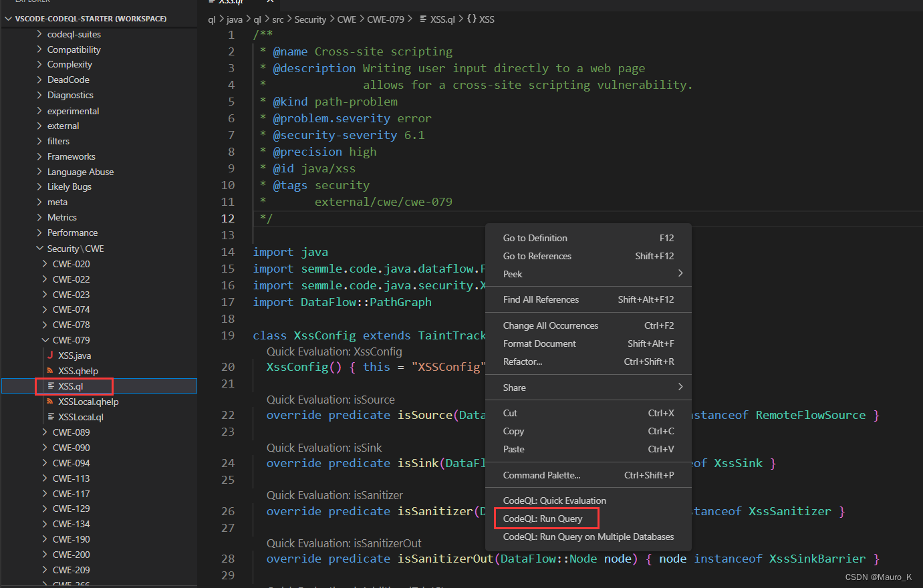This screenshot has width=923, height=588.
Task: Open Command Palette... from the context menu
Action: (588, 475)
